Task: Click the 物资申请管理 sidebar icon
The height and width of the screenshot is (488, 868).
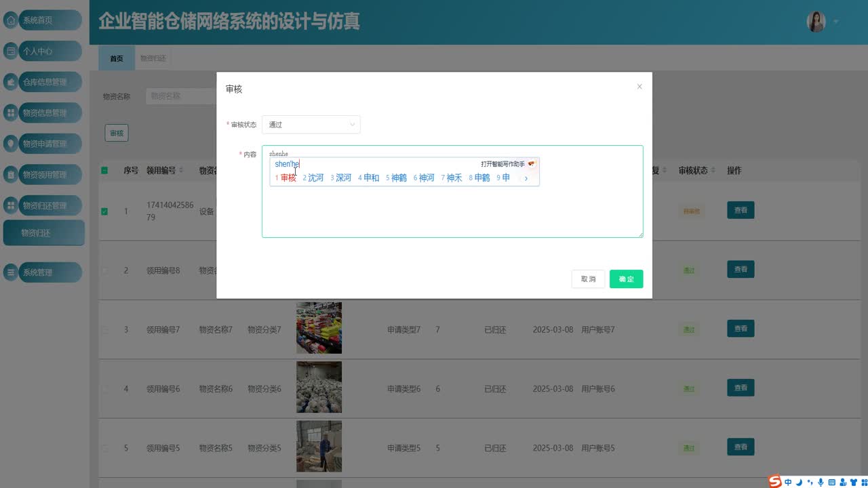Action: click(11, 144)
